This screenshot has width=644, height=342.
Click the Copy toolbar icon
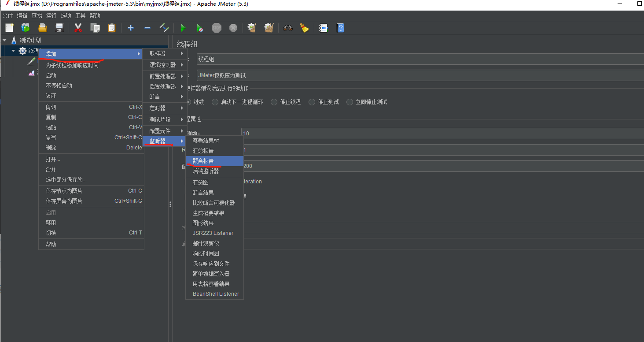coord(95,28)
